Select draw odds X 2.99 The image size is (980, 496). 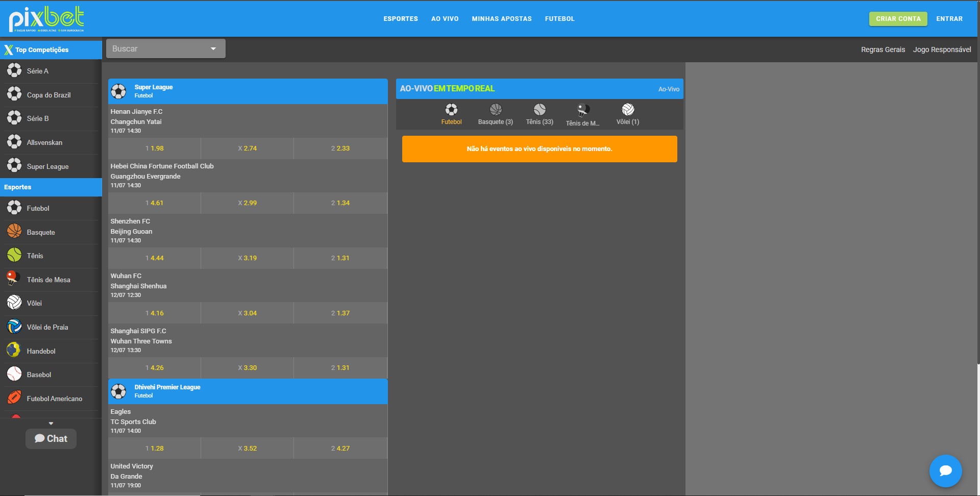(247, 203)
